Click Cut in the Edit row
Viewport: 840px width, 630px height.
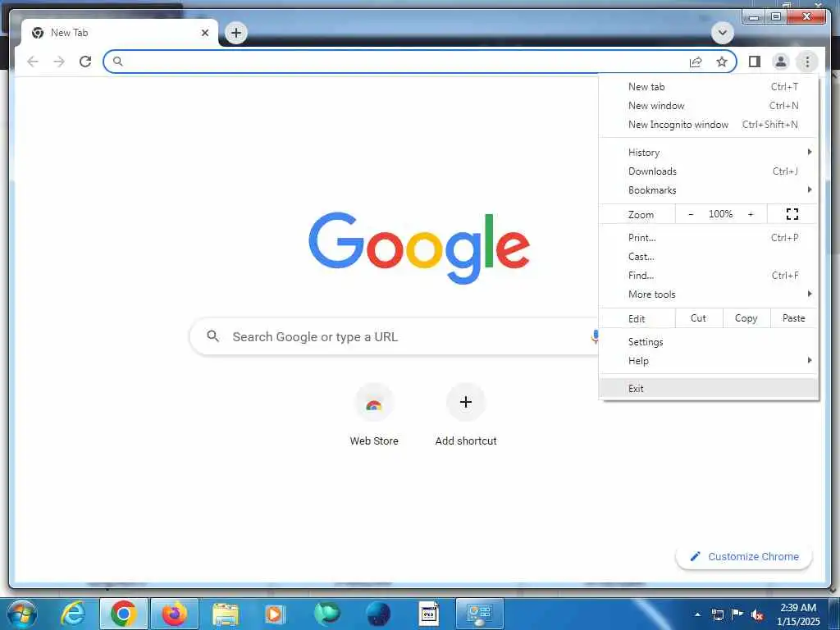pos(699,318)
